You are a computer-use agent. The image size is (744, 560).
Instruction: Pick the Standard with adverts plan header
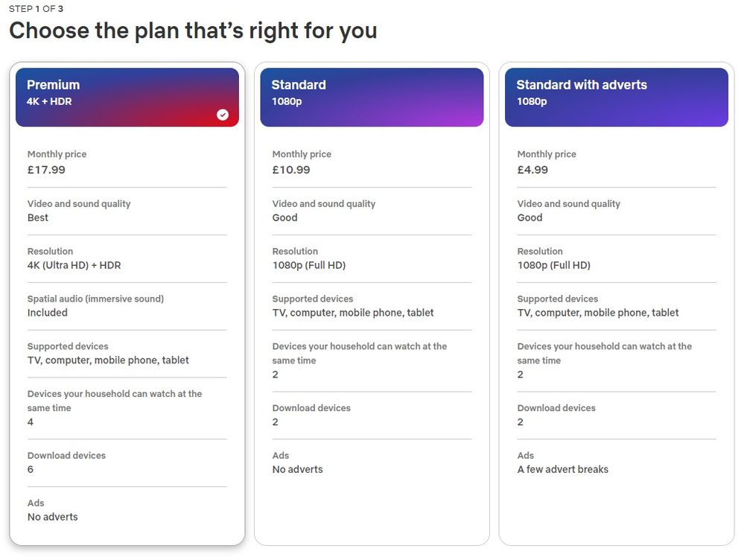617,97
